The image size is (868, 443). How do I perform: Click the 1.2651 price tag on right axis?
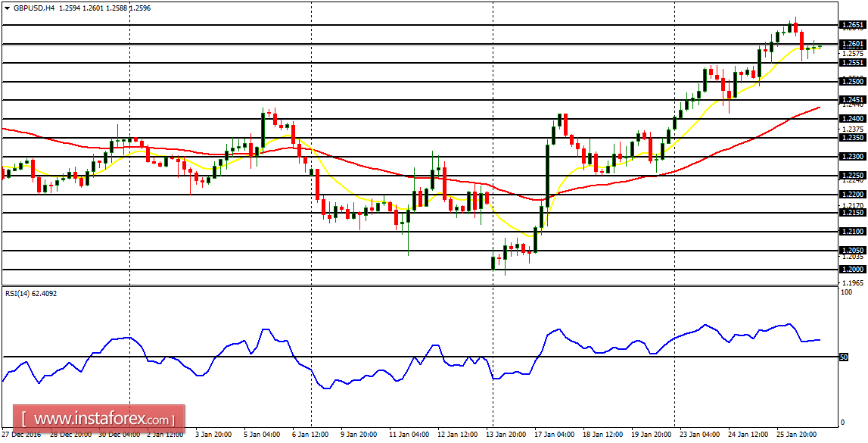coord(851,25)
